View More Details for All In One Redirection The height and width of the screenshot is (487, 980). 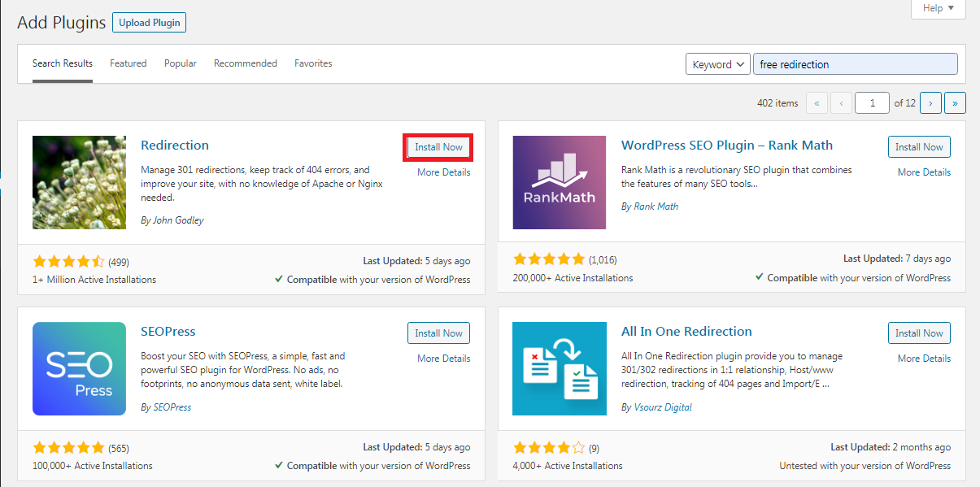(x=924, y=359)
